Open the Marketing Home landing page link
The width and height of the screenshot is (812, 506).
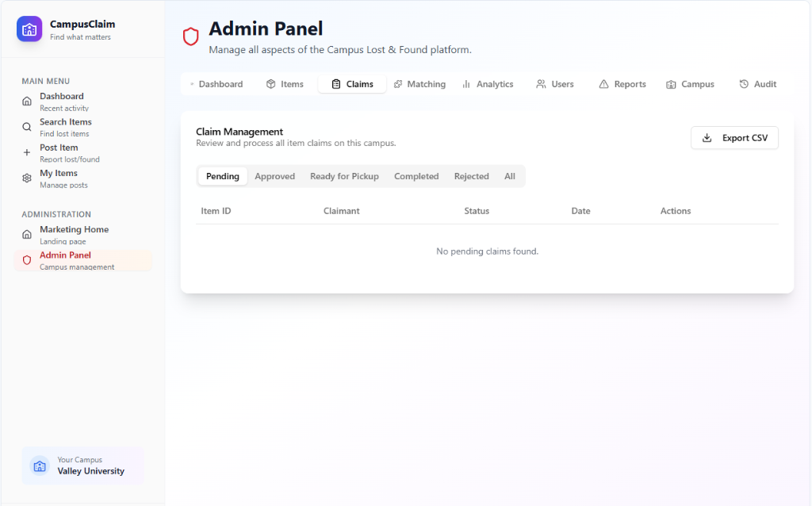82,235
